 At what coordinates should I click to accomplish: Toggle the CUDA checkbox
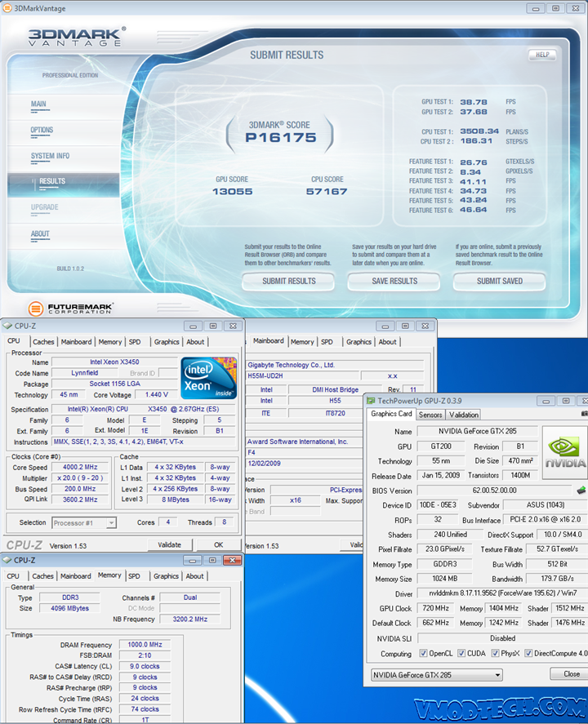(461, 653)
